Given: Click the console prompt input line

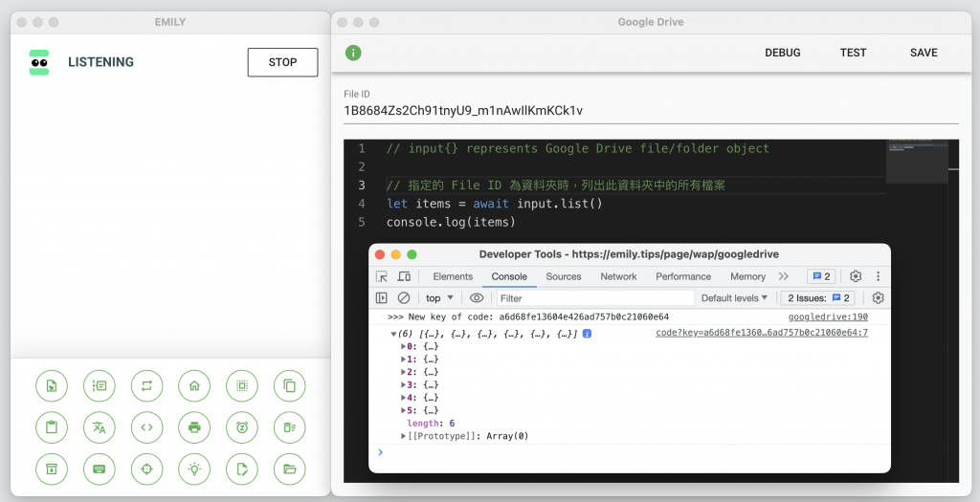Looking at the screenshot, I should coord(632,452).
